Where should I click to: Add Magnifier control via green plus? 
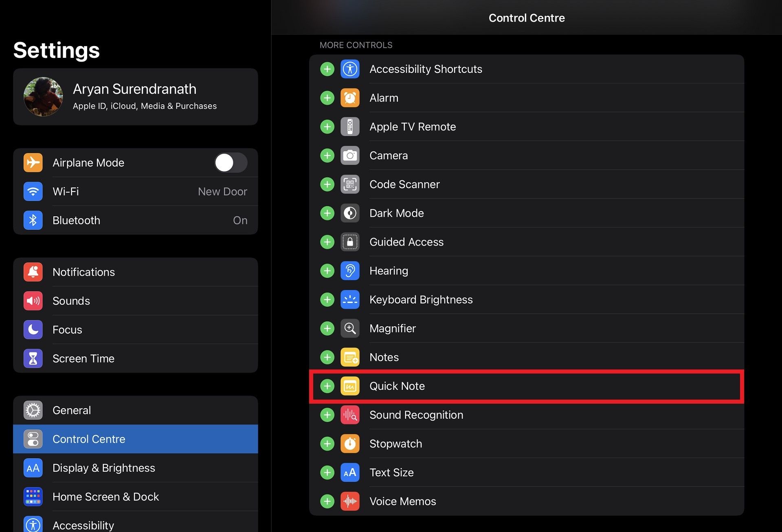pyautogui.click(x=327, y=328)
